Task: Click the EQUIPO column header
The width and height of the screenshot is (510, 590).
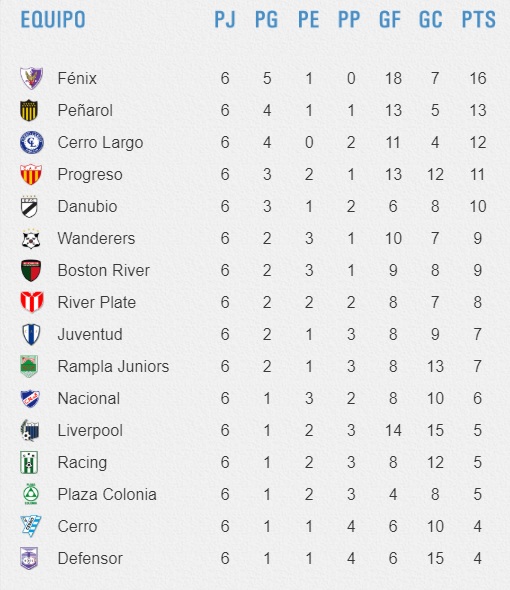Action: pos(53,20)
